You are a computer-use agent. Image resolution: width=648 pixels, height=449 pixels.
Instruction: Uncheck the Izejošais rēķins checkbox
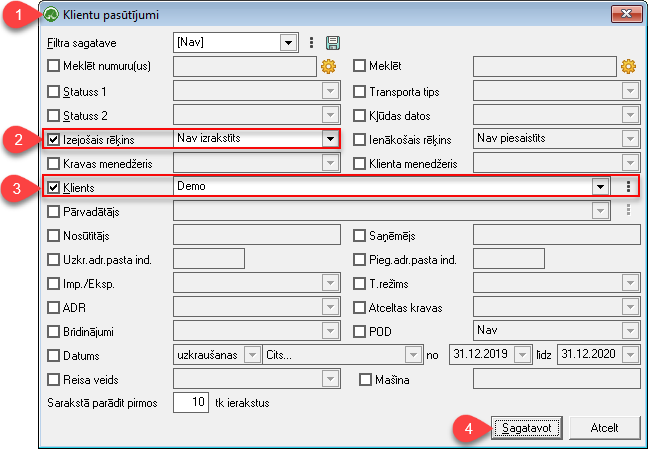(x=53, y=139)
